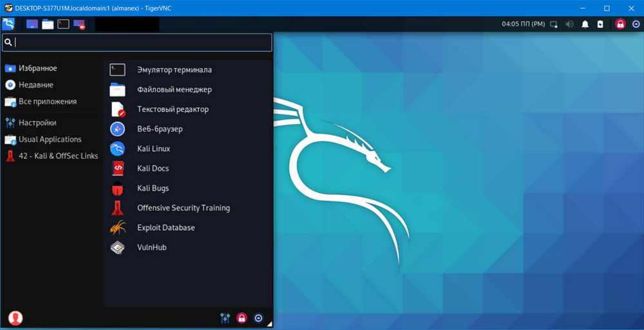Click the menu resize grip corner
Viewport: 644px width, 330px height.
pyautogui.click(x=269, y=324)
